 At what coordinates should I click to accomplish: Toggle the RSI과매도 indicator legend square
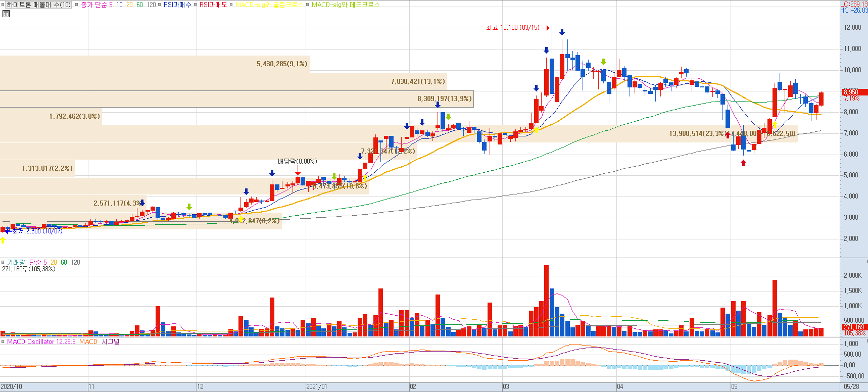tap(196, 5)
